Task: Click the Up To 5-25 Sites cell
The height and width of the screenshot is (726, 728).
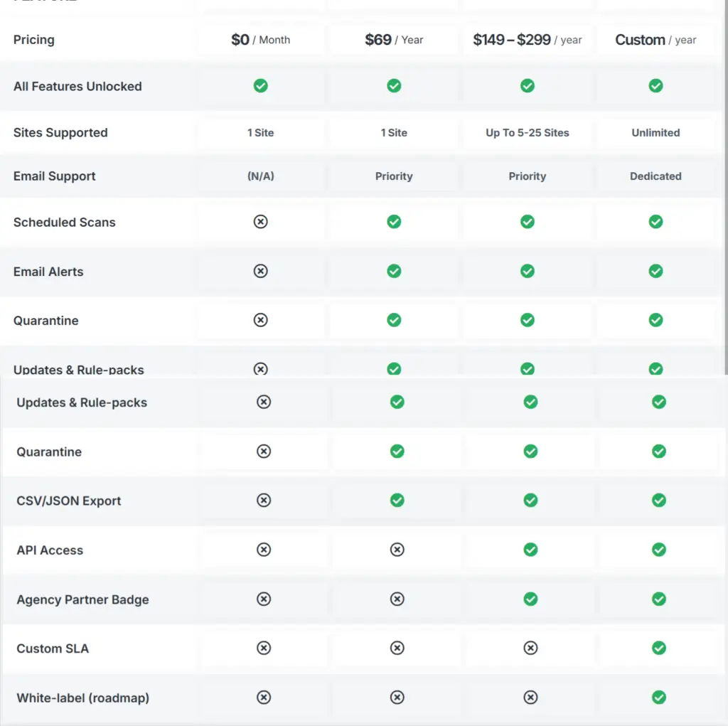Action: tap(528, 133)
